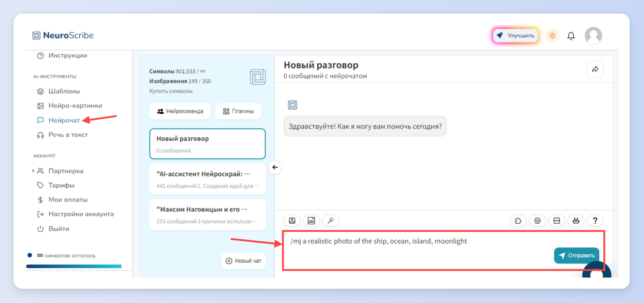This screenshot has height=303, width=644.
Task: Click the "Здравствуйте! Как я могу вам помочь" message
Action: [365, 126]
